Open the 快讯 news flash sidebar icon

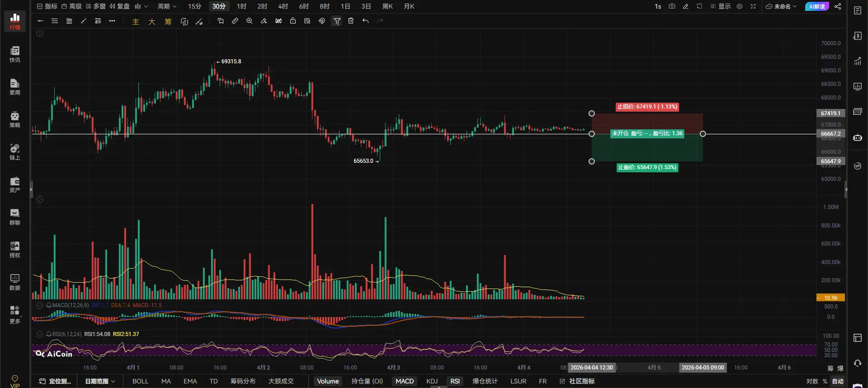pyautogui.click(x=15, y=54)
